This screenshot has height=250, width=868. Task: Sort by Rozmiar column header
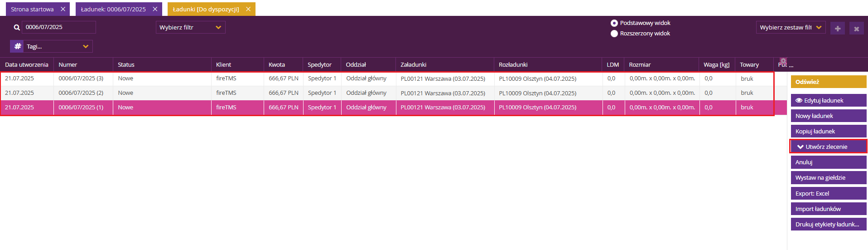[x=661, y=64]
